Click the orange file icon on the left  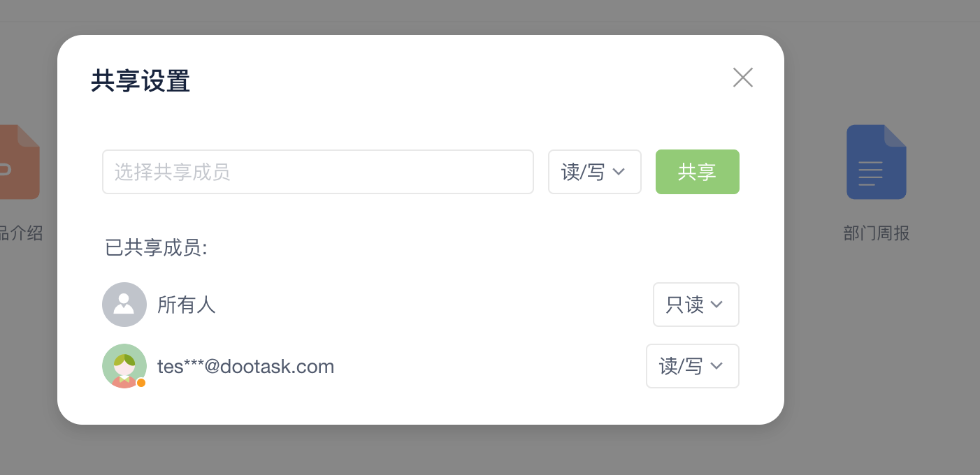click(17, 162)
